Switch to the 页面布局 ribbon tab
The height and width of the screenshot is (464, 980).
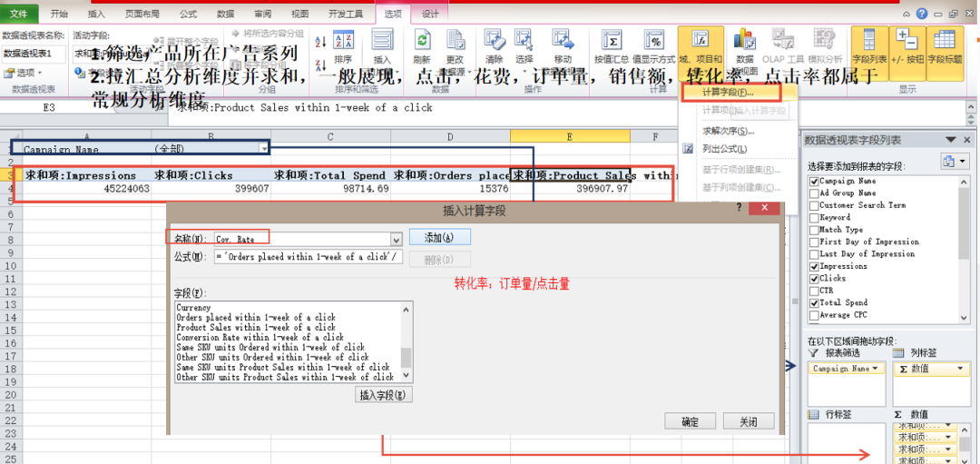[142, 13]
